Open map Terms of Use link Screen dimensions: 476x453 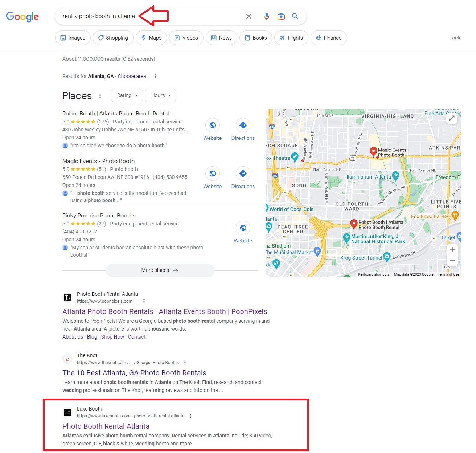448,274
